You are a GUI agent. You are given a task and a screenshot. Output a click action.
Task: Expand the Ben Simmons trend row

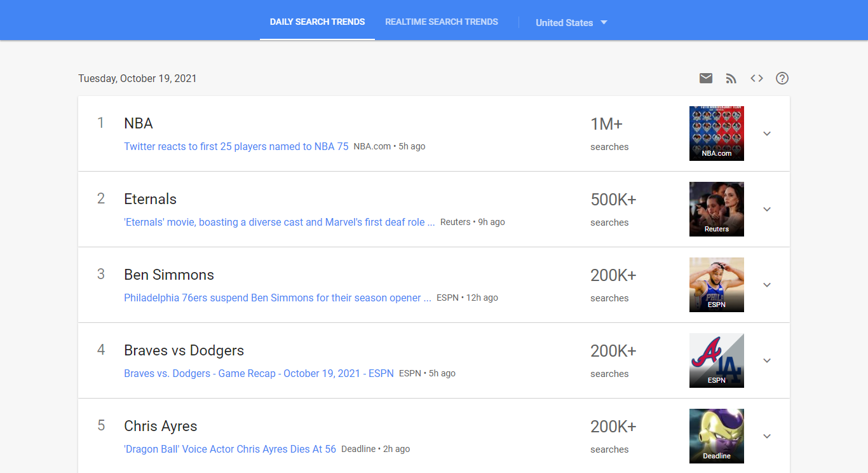click(x=767, y=285)
